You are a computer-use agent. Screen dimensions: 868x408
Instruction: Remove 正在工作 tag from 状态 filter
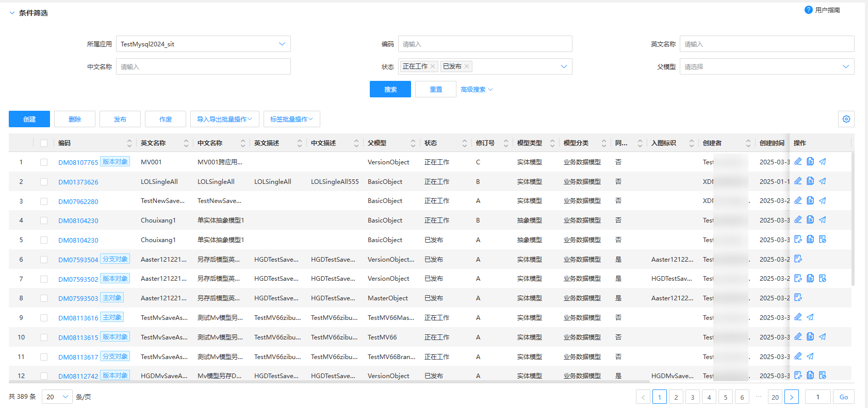click(433, 66)
